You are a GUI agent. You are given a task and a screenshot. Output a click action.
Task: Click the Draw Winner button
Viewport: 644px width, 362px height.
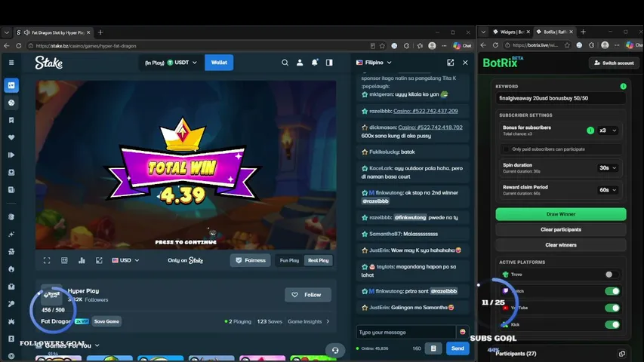click(x=561, y=214)
